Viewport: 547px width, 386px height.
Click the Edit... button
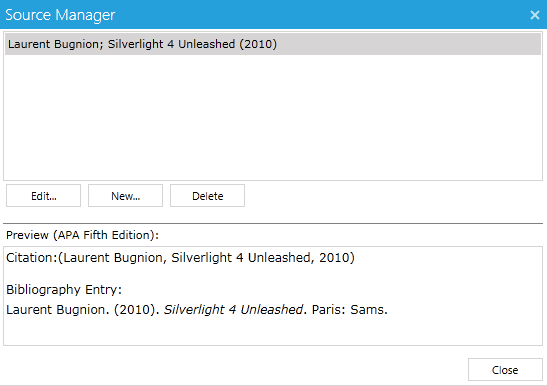click(44, 196)
